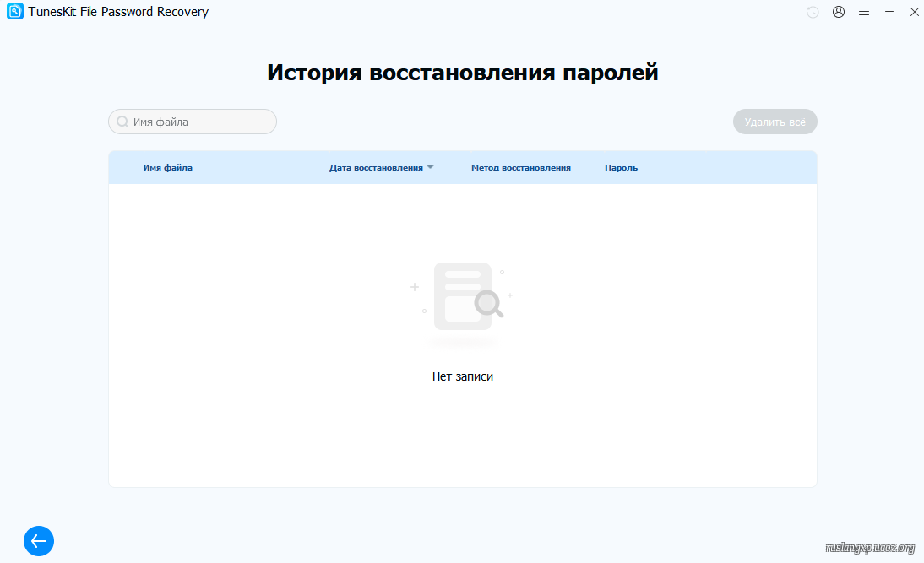Image resolution: width=924 pixels, height=563 pixels.
Task: Click the "Имя файла" search field
Action: point(201,122)
